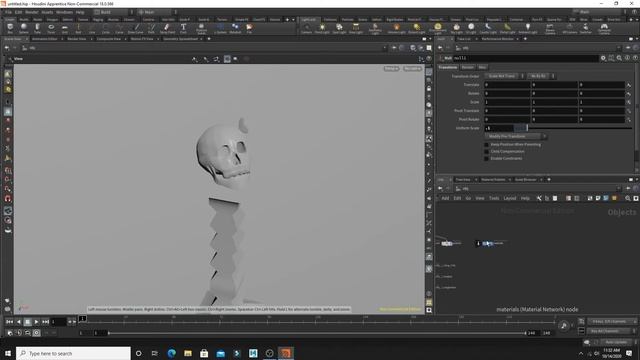Select the Box shelf tool
The width and height of the screenshot is (640, 360).
(10, 28)
